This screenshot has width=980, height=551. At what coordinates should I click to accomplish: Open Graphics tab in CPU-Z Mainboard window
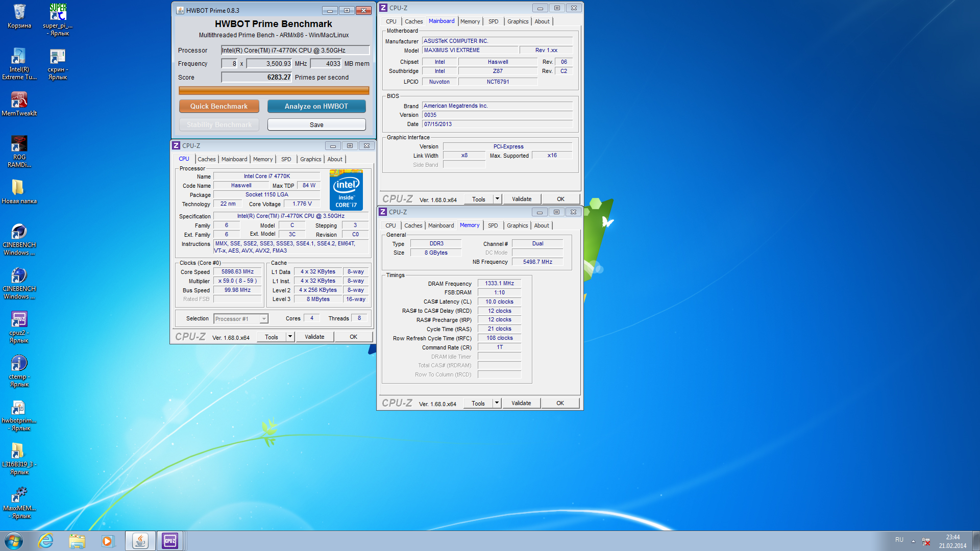click(518, 21)
